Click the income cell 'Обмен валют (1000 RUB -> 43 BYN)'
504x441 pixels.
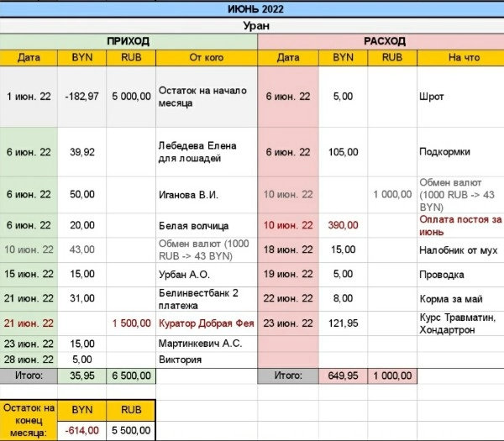click(207, 249)
